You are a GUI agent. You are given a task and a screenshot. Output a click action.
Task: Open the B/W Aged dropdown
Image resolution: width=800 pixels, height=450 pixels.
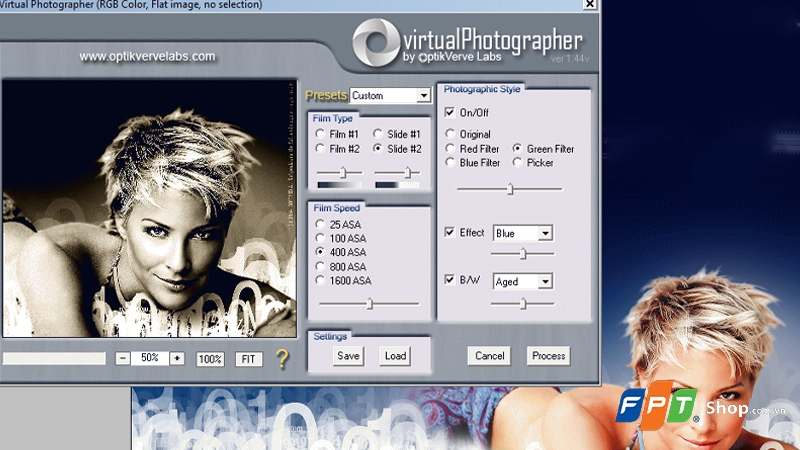click(x=523, y=281)
